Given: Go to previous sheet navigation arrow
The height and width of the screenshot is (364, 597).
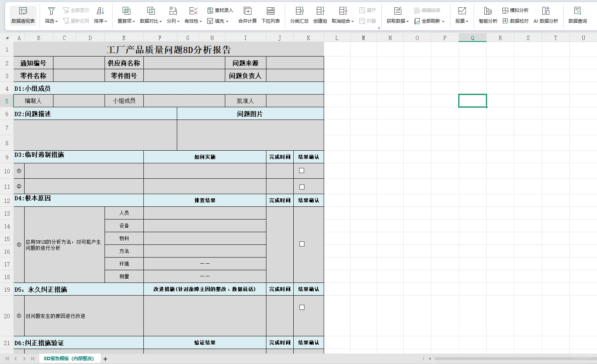Looking at the screenshot, I should click(x=16, y=359).
